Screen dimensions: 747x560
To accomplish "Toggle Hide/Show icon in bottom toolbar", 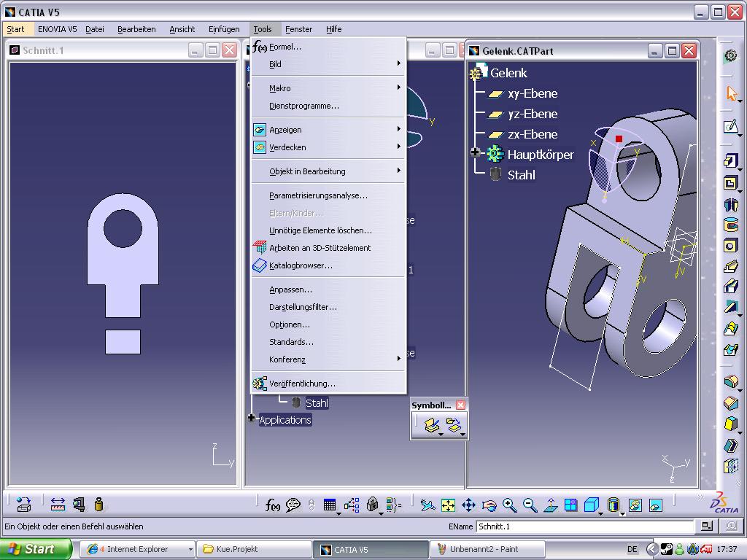I will [x=635, y=505].
